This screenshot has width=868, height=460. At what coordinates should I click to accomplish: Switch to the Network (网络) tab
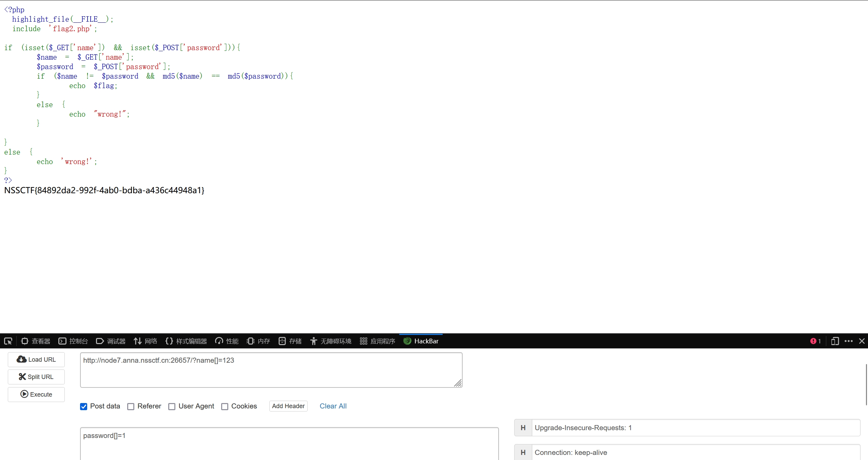(146, 341)
